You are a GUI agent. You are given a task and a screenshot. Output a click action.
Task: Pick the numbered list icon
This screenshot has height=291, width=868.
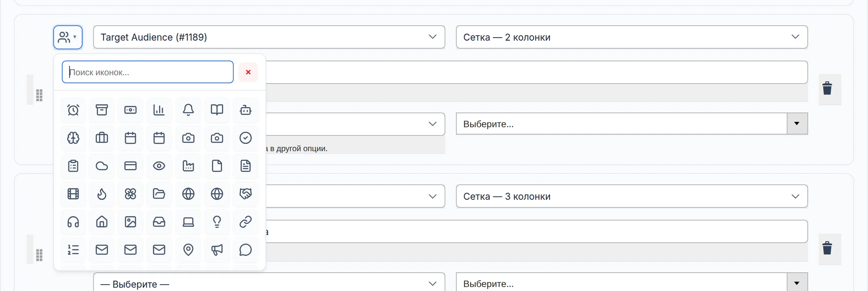click(x=73, y=250)
